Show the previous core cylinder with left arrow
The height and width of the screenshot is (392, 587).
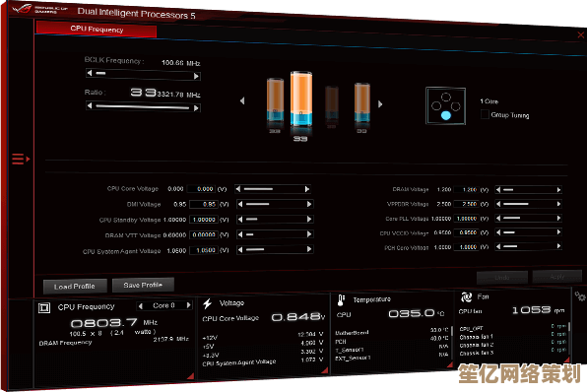pos(242,100)
